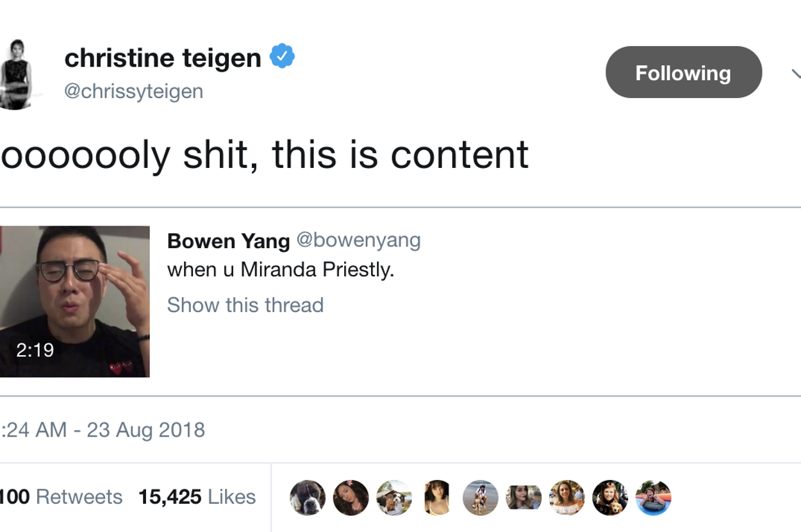Click the avatar of woman in white off-shoulder top
Screen dimensions: 801x532
[567, 497]
